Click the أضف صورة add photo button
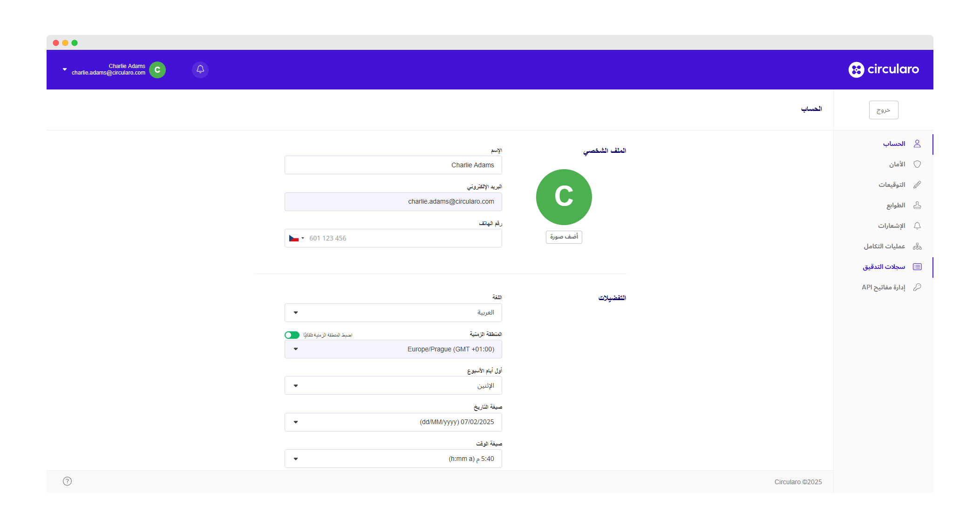The image size is (980, 528). click(x=564, y=237)
